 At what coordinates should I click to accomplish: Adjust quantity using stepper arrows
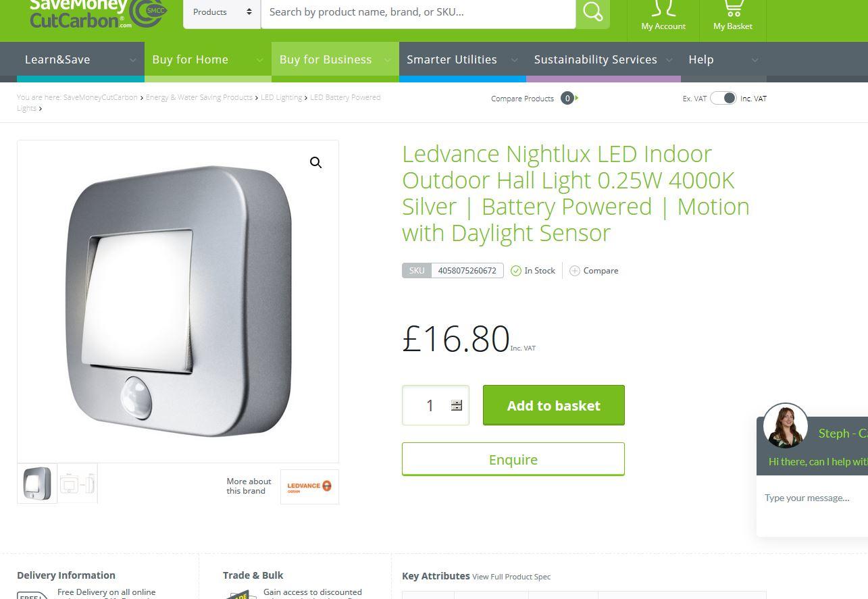[x=457, y=405]
